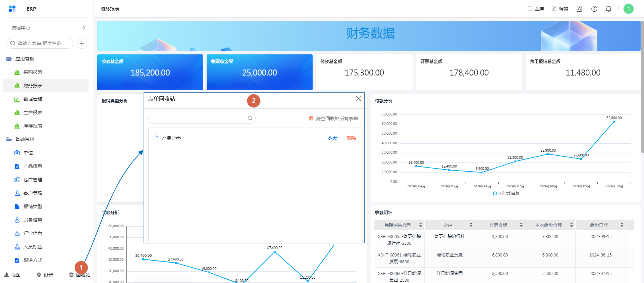Expand the 流程中心 chevron

tap(84, 28)
